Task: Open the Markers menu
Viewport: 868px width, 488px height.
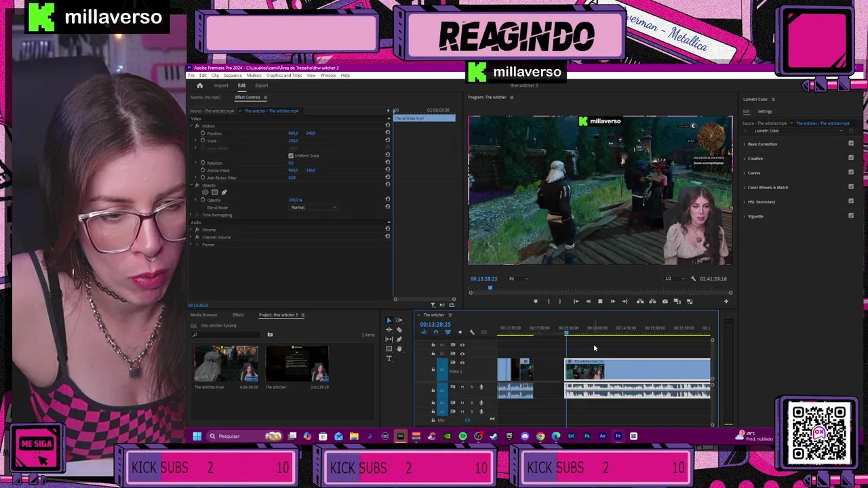Action: click(254, 75)
